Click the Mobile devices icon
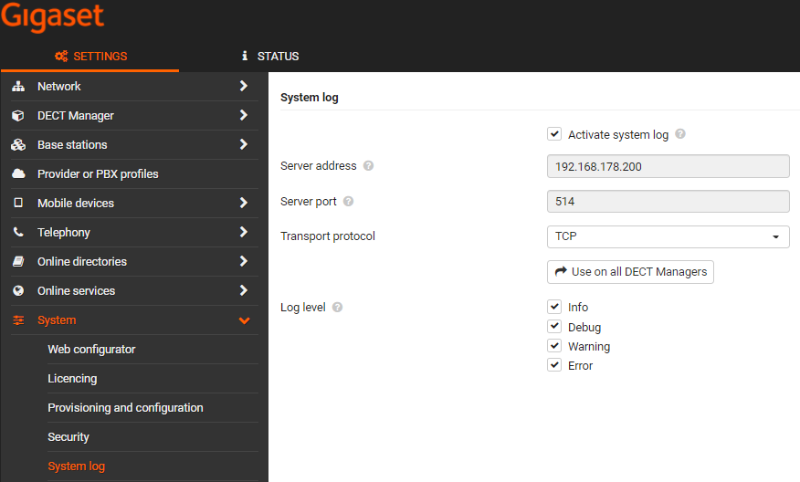Screen dimensions: 800x482 coord(18,203)
